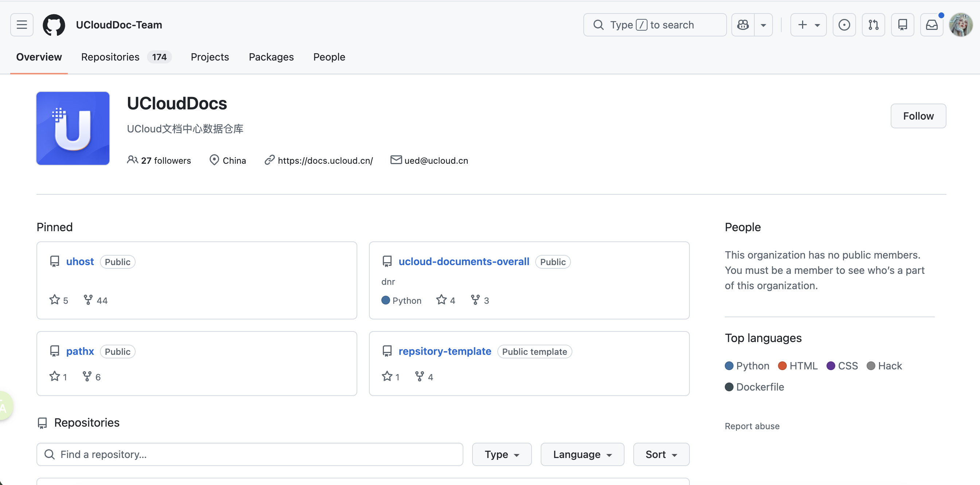Switch to the Projects tab

click(x=210, y=57)
